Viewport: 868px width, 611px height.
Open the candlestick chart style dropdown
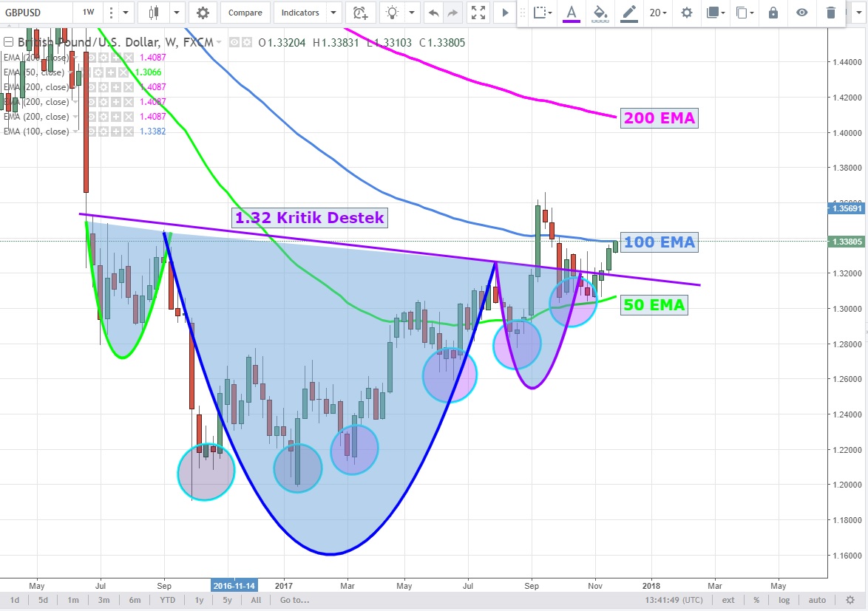point(177,13)
